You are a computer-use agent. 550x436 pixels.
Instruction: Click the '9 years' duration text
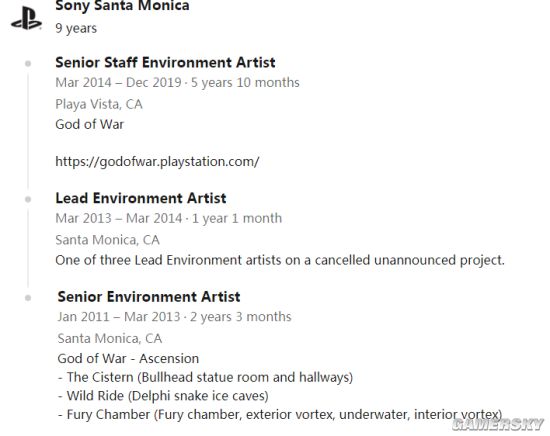coord(76,28)
